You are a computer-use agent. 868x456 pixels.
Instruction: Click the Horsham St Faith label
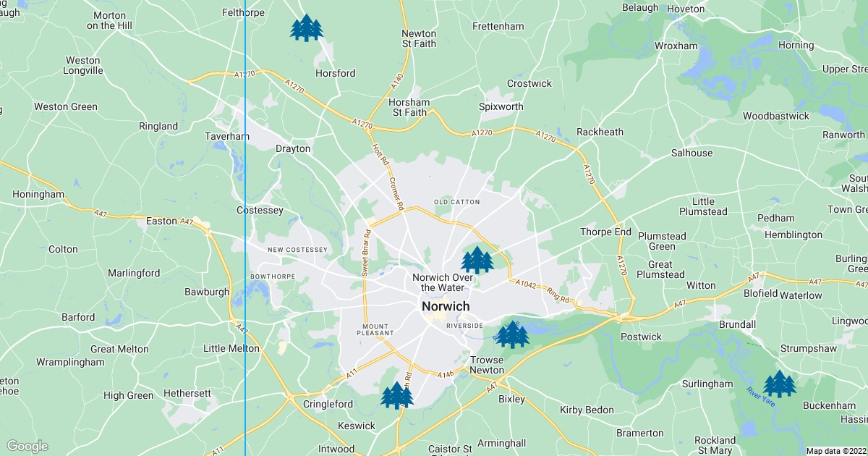(410, 107)
